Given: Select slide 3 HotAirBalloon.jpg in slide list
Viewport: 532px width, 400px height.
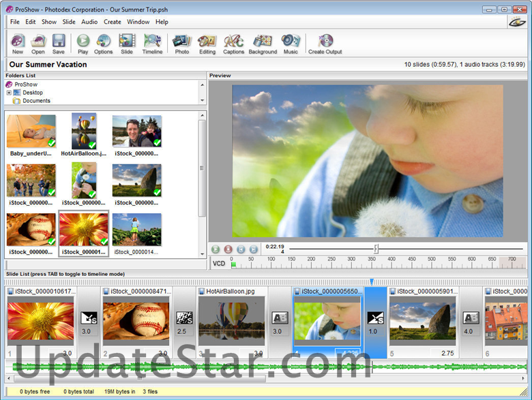Looking at the screenshot, I should click(232, 322).
